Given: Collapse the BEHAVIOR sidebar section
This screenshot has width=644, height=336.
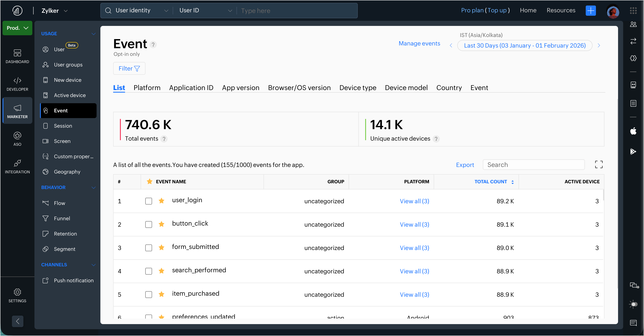Looking at the screenshot, I should (x=93, y=188).
